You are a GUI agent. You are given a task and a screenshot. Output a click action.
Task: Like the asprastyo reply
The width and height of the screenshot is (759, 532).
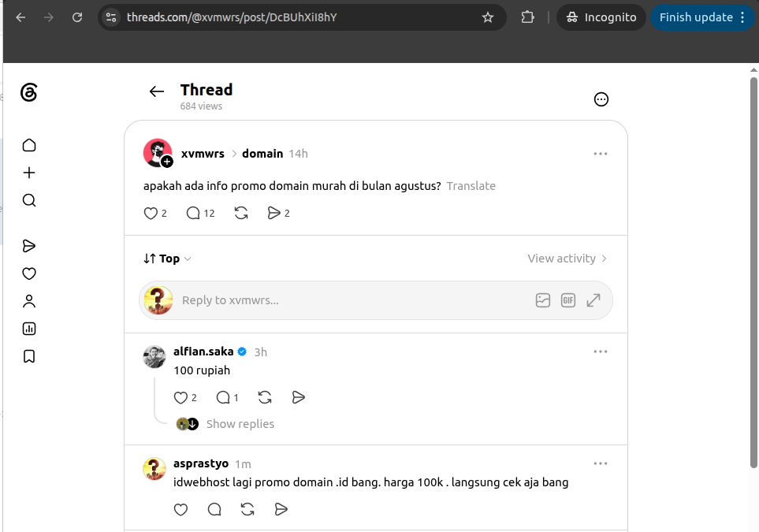point(180,509)
